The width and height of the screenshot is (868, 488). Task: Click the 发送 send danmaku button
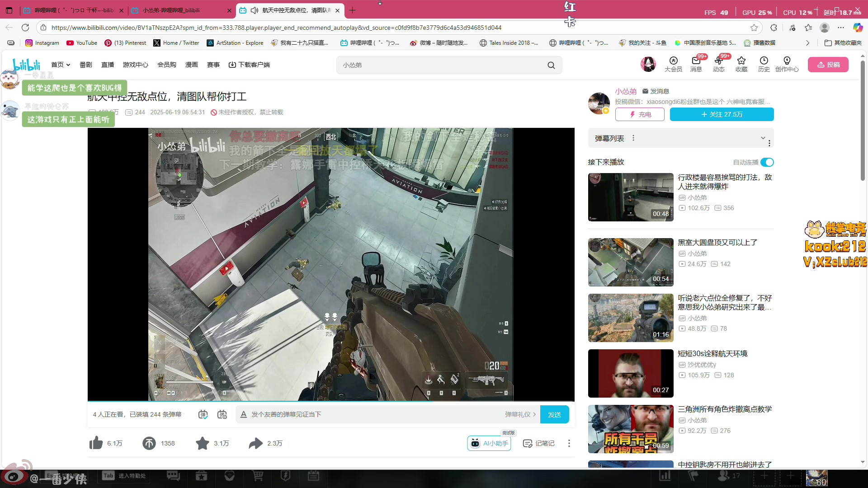(x=555, y=414)
